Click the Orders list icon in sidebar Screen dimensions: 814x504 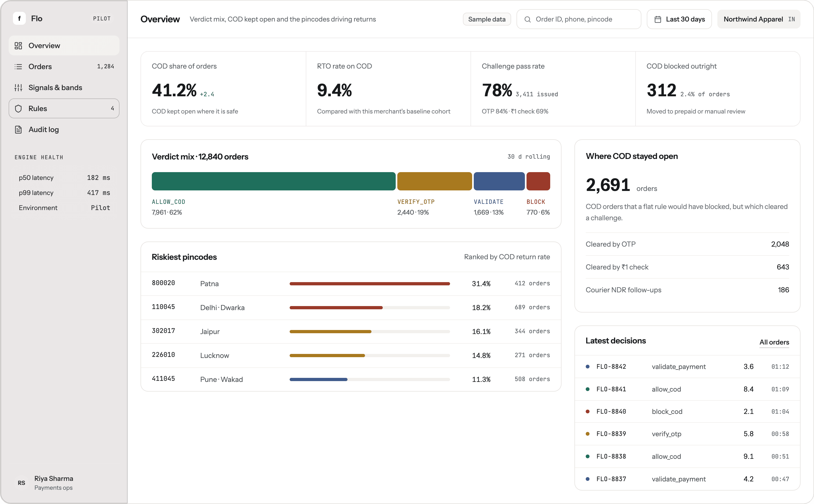pyautogui.click(x=18, y=67)
